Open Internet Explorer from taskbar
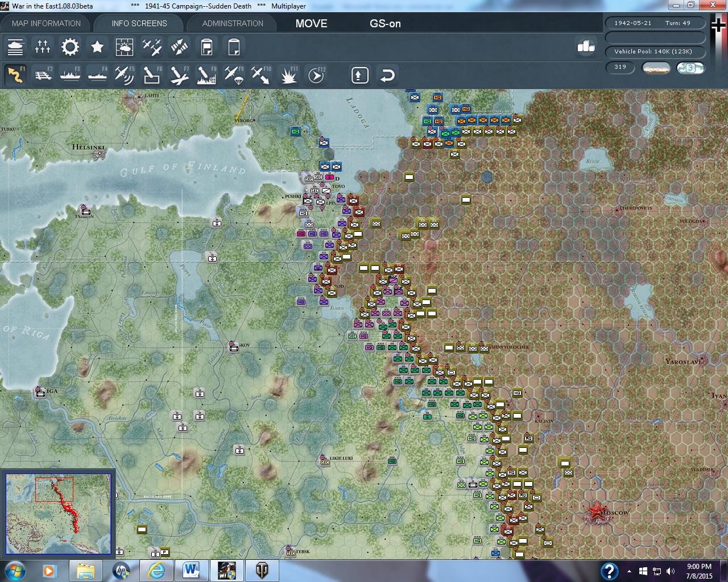This screenshot has height=582, width=728. (156, 571)
